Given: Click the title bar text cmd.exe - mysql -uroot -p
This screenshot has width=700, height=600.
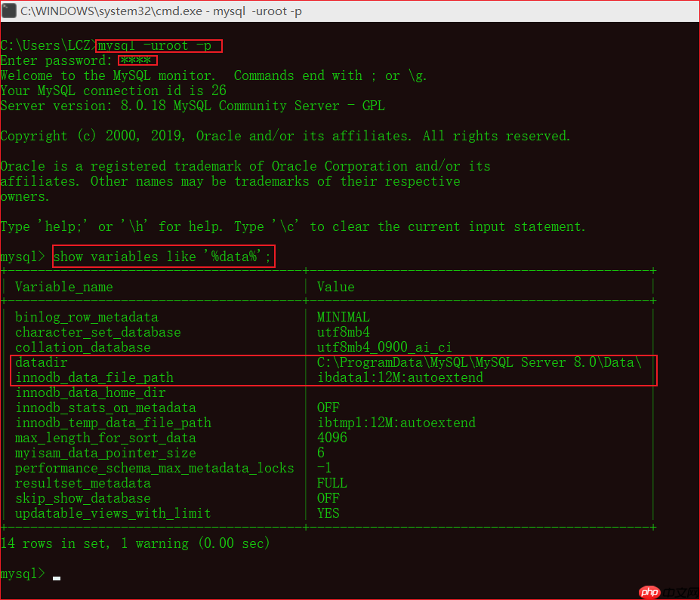Looking at the screenshot, I should click(x=151, y=11).
